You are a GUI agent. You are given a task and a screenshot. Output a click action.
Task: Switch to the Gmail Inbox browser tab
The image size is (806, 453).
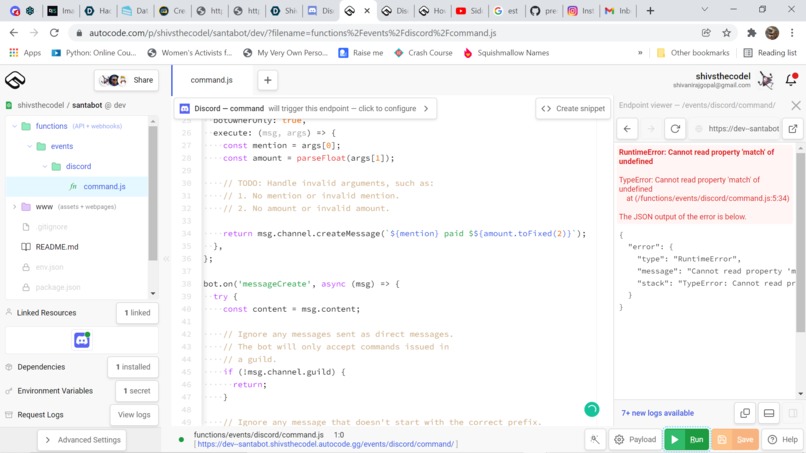(617, 10)
